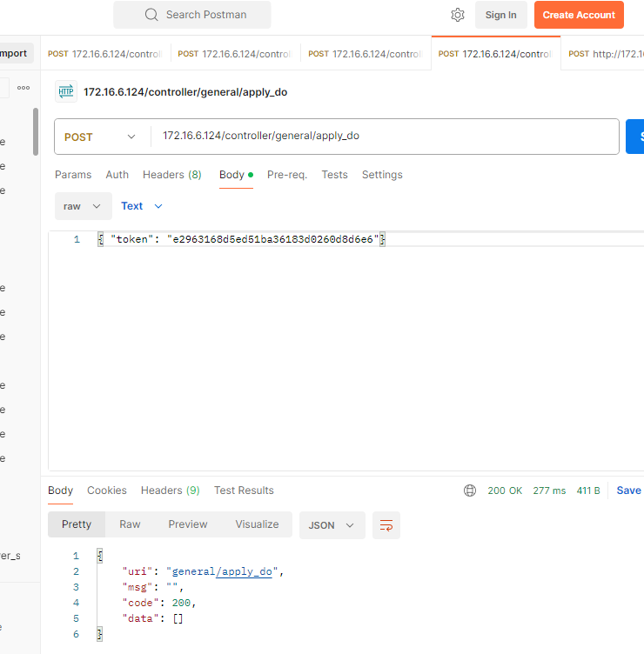Open the Tests tab
Viewport: 644px width, 654px height.
(x=334, y=175)
